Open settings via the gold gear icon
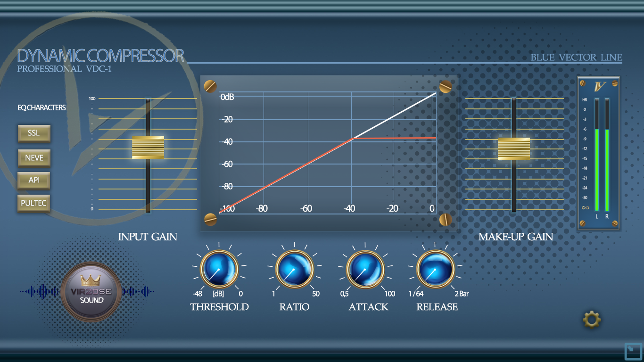This screenshot has width=644, height=362. [592, 320]
